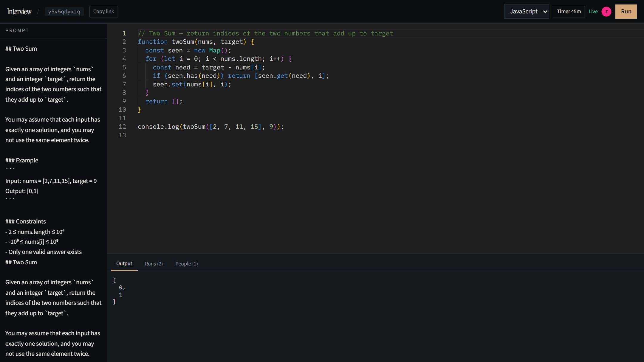Open the JavaScript language dropdown

point(526,12)
